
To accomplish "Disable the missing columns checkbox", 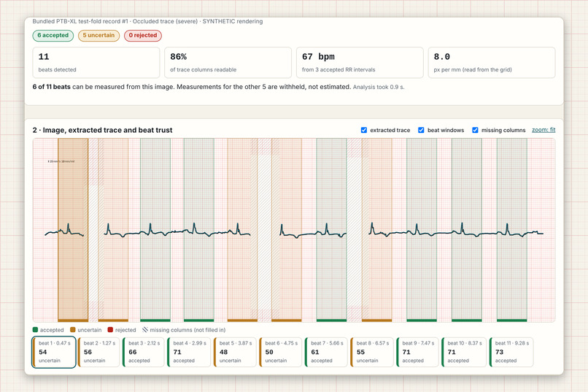I will (475, 130).
